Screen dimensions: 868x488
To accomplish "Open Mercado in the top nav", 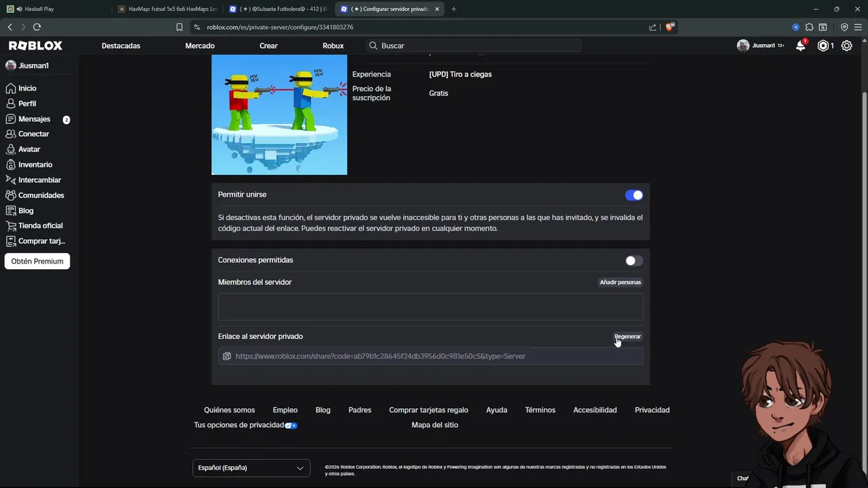I will pos(200,45).
